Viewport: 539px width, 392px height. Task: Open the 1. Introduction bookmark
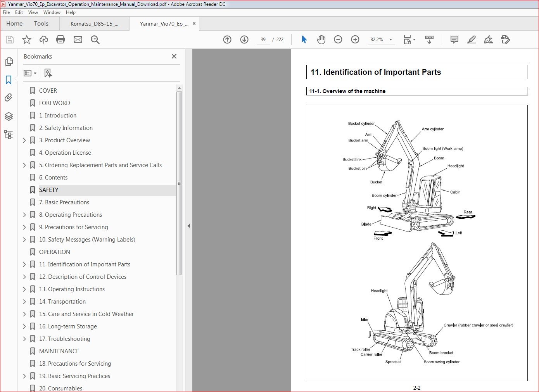[x=58, y=116]
